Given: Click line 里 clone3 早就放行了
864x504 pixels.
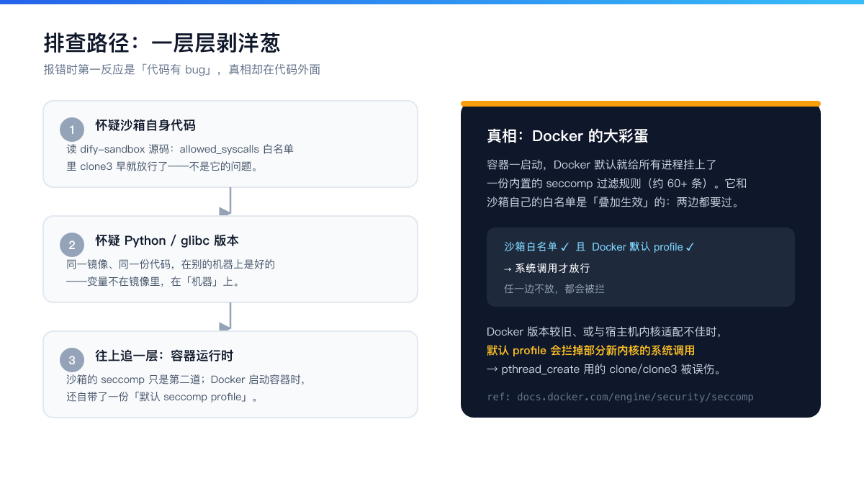Looking at the screenshot, I should (x=163, y=166).
